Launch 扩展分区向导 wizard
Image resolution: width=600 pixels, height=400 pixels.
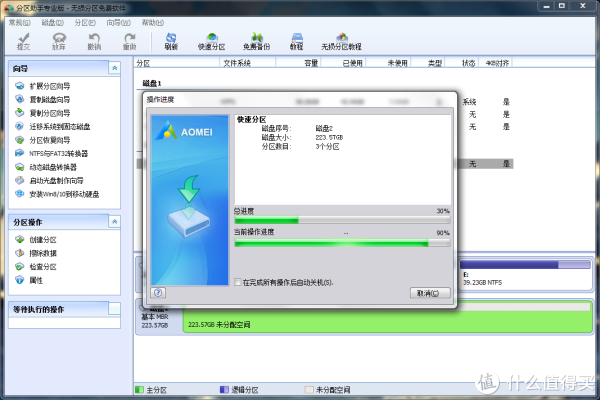(x=42, y=86)
